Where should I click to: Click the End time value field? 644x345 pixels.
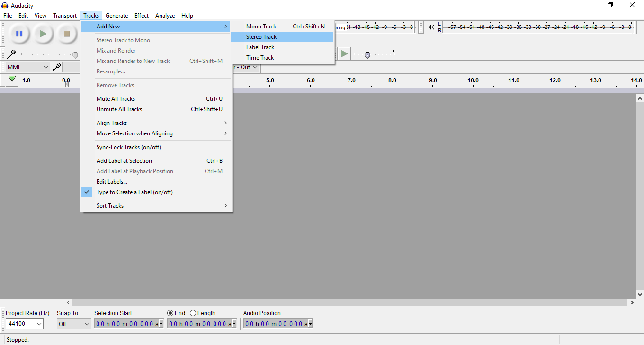tap(199, 324)
